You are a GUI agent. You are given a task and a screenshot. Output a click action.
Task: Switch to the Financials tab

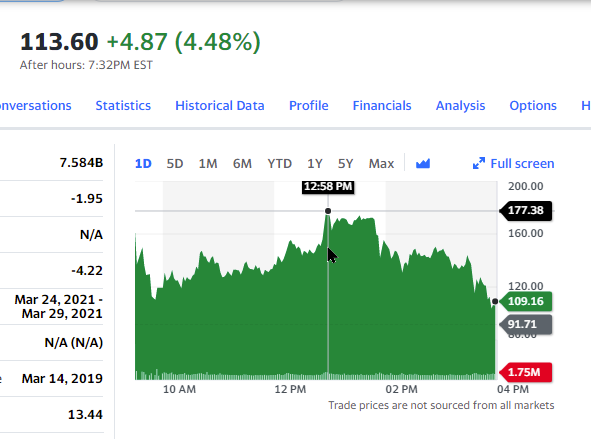tap(382, 106)
